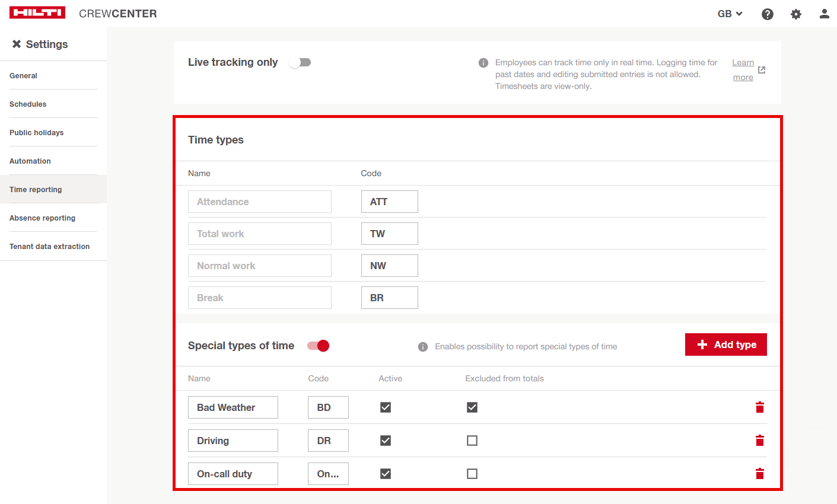
Task: Click the Active column header
Action: (390, 378)
